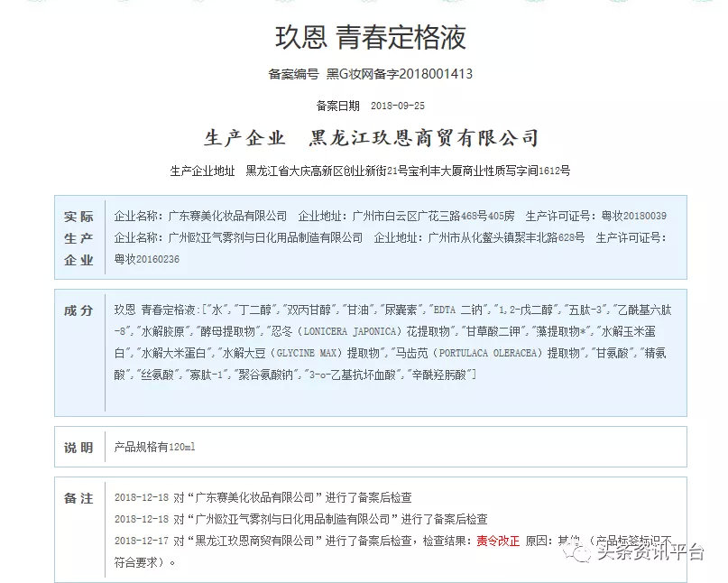Click the ingredient 尿囊素
The height and width of the screenshot is (583, 728).
coord(401,310)
